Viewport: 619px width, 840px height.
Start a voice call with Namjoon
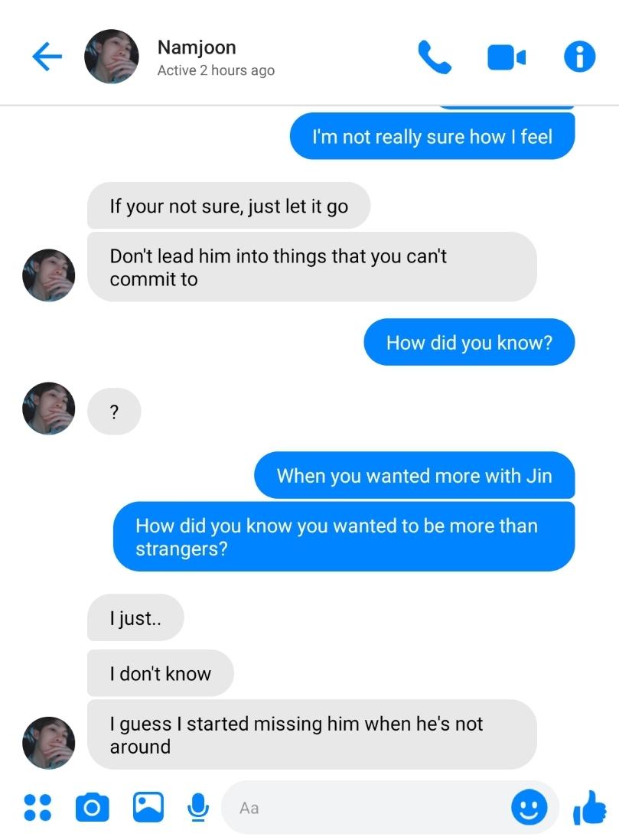click(x=434, y=57)
